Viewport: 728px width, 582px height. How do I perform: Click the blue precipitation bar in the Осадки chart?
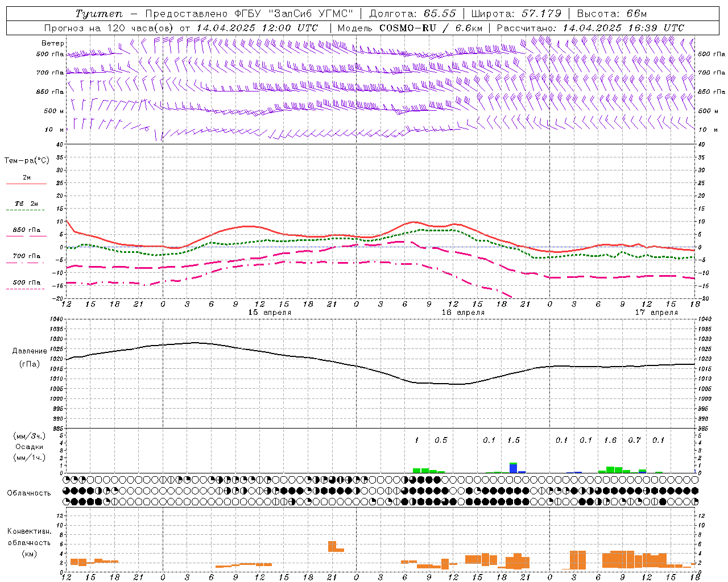click(513, 469)
